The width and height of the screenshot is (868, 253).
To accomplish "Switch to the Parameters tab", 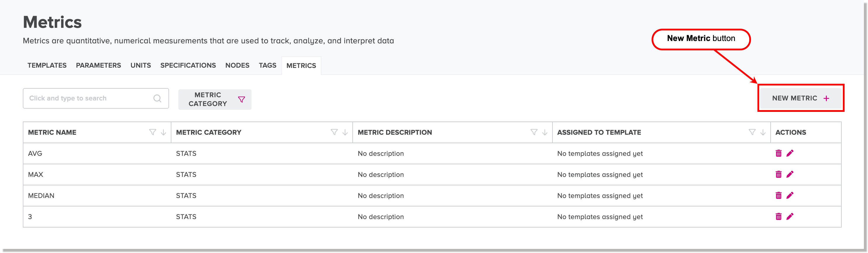I will point(98,65).
